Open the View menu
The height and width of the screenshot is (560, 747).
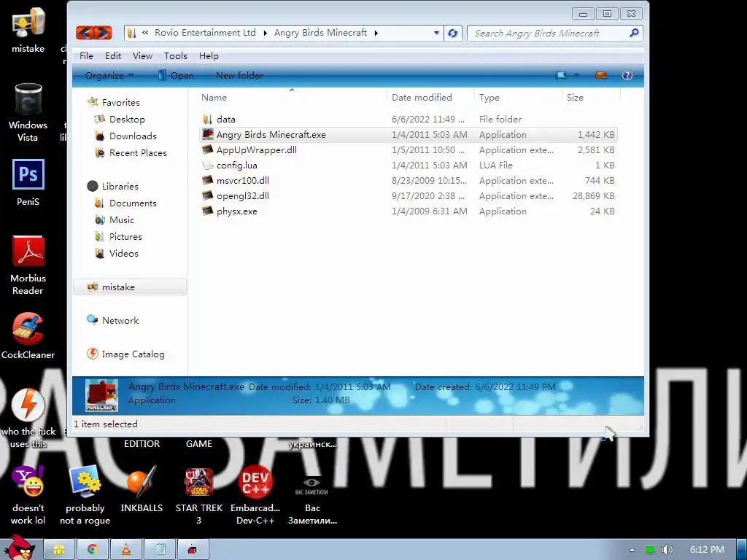point(142,55)
